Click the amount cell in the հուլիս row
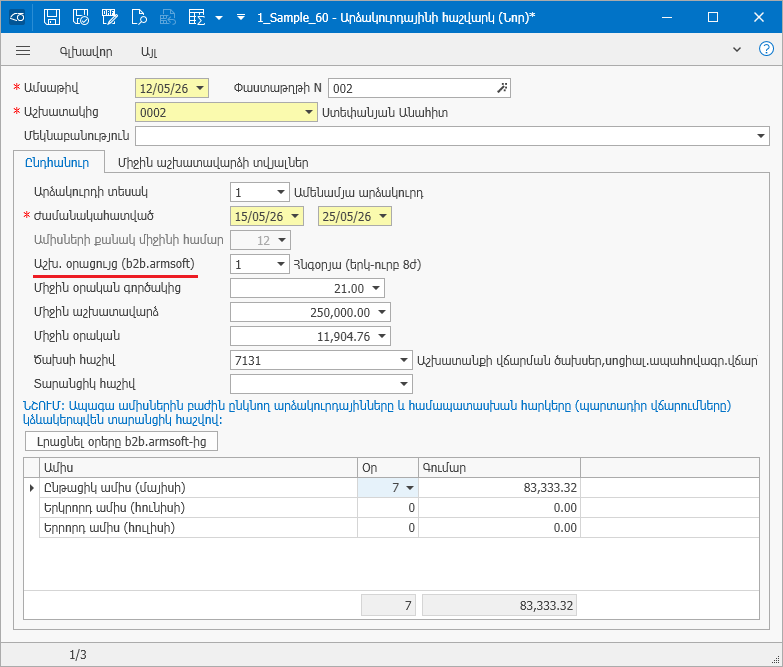783x667 pixels. click(x=499, y=528)
